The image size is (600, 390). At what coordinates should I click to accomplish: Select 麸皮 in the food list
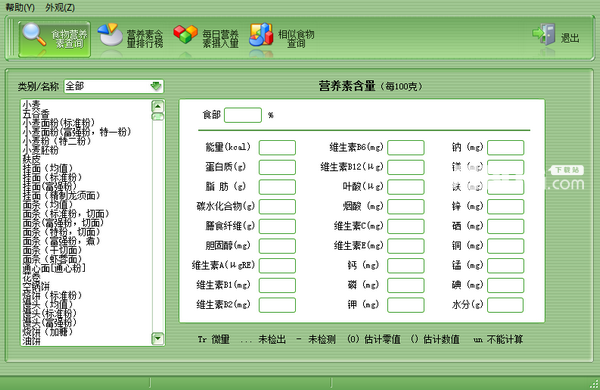click(x=31, y=159)
